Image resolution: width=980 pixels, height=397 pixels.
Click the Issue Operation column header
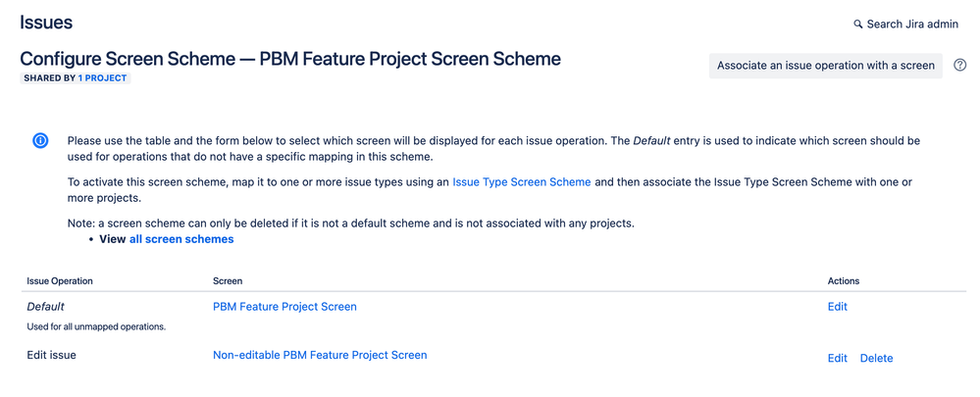pos(60,281)
